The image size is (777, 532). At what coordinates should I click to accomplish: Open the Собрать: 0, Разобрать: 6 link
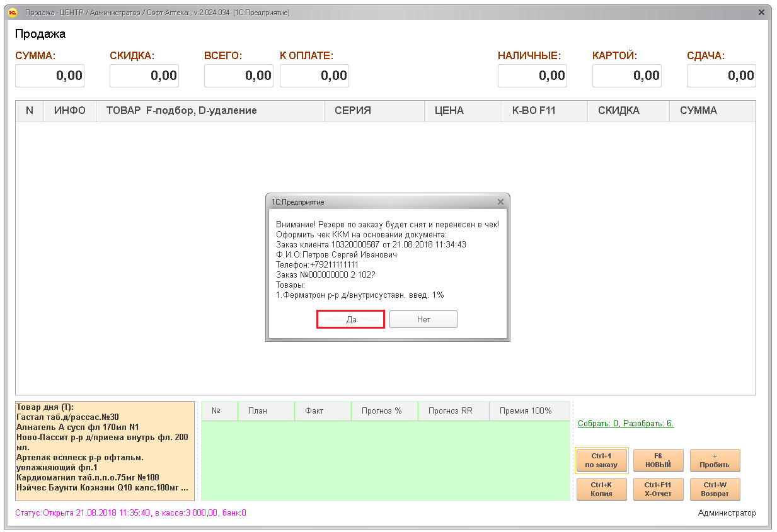coord(625,423)
